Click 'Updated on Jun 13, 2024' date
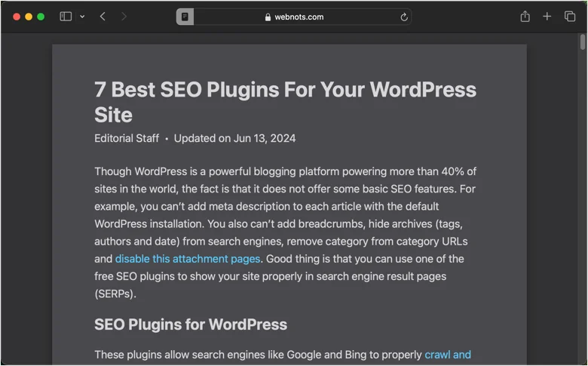Screen dimensions: 588x366 (x=234, y=138)
